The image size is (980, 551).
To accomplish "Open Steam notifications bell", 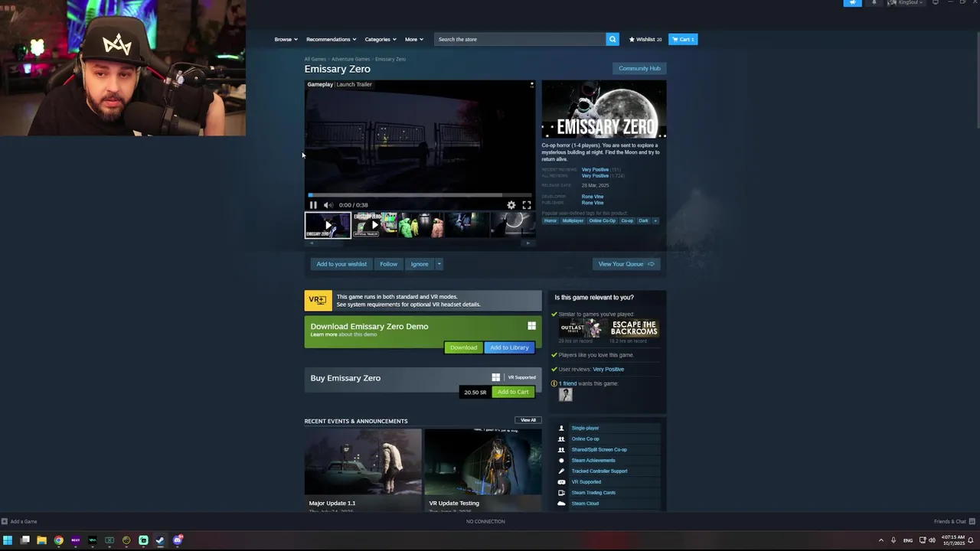I will [x=874, y=3].
